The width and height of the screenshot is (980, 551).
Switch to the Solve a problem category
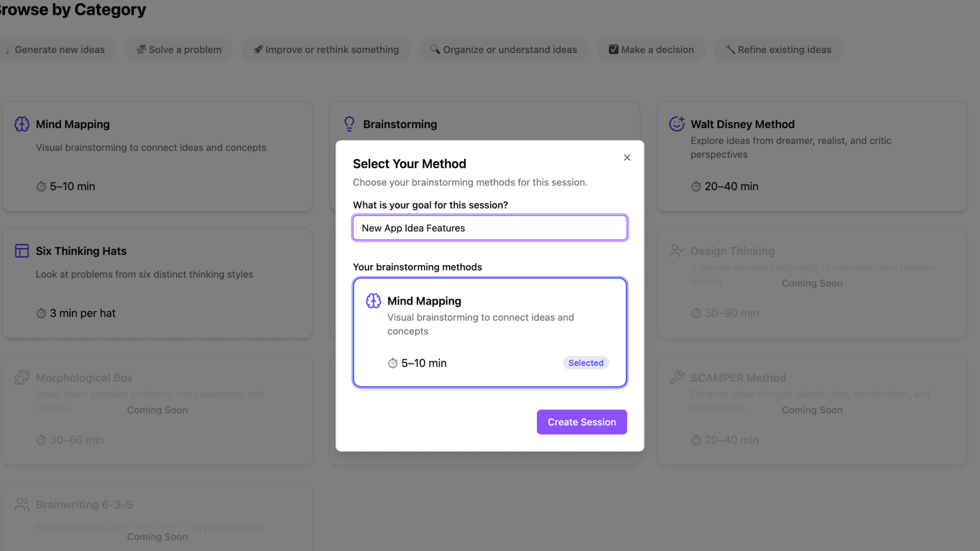pyautogui.click(x=178, y=49)
